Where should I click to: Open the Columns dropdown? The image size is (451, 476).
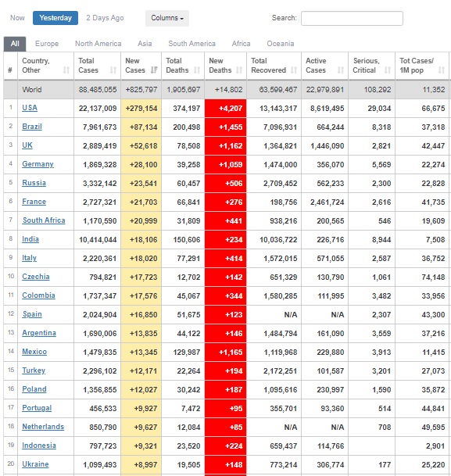pyautogui.click(x=167, y=18)
